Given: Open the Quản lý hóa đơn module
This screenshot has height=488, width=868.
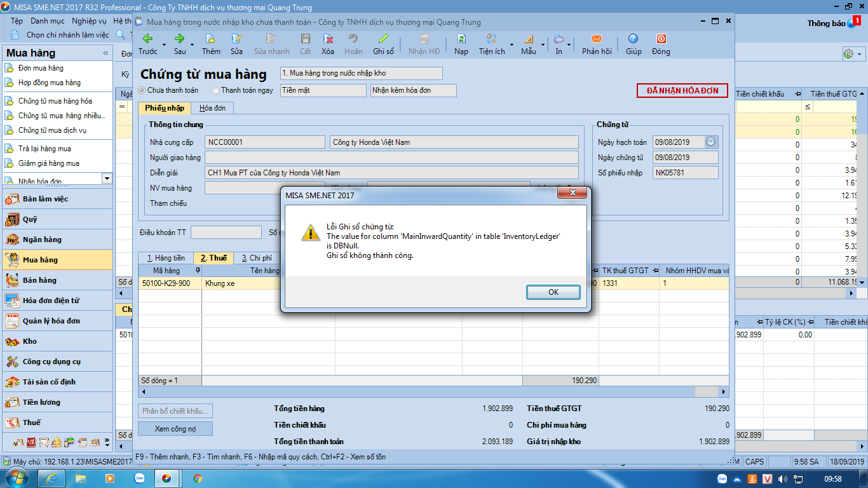Looking at the screenshot, I should [57, 321].
